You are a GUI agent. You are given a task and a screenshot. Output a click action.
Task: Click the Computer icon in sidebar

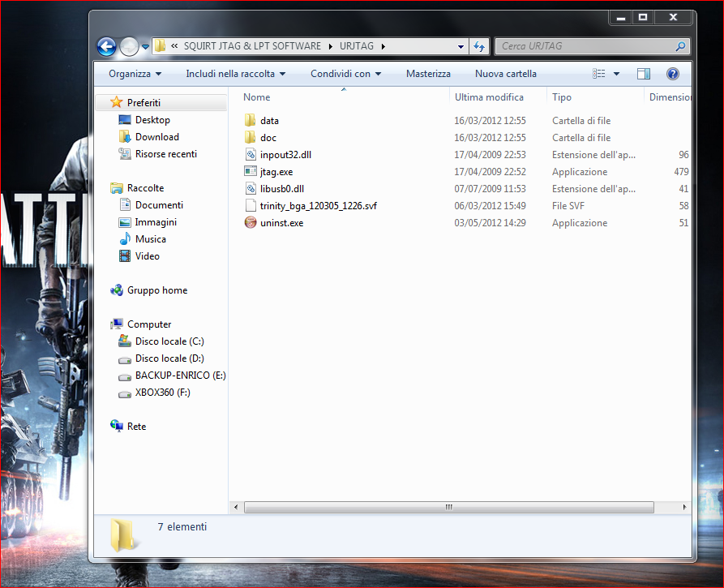[117, 324]
